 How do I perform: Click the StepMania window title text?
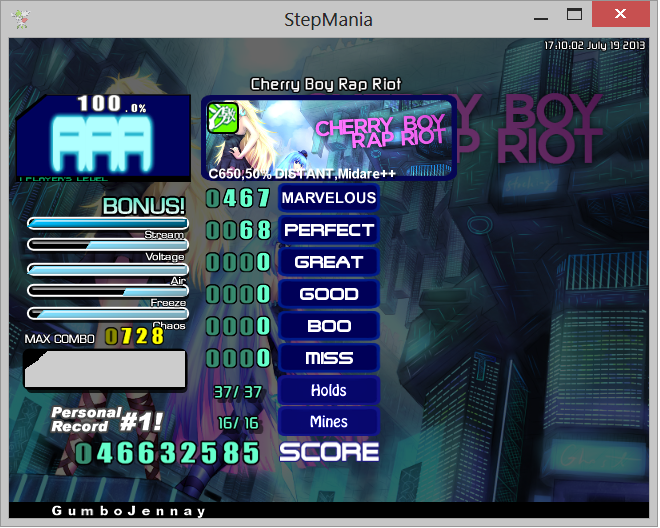328,20
